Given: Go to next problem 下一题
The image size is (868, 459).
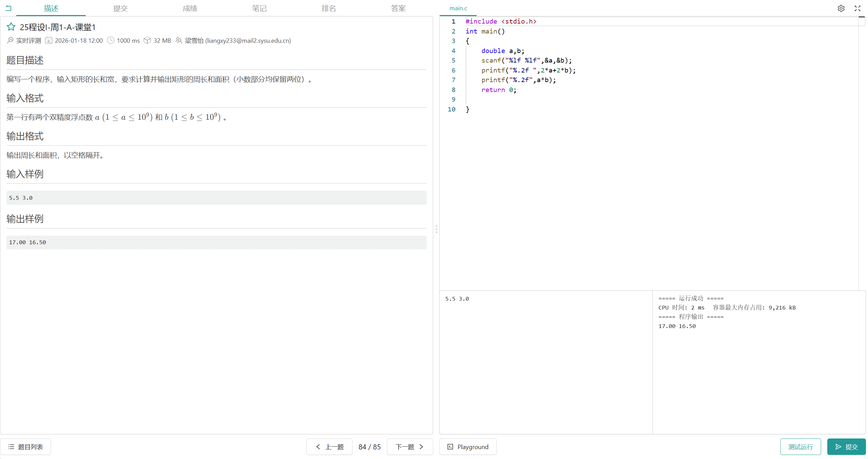Looking at the screenshot, I should pos(410,447).
